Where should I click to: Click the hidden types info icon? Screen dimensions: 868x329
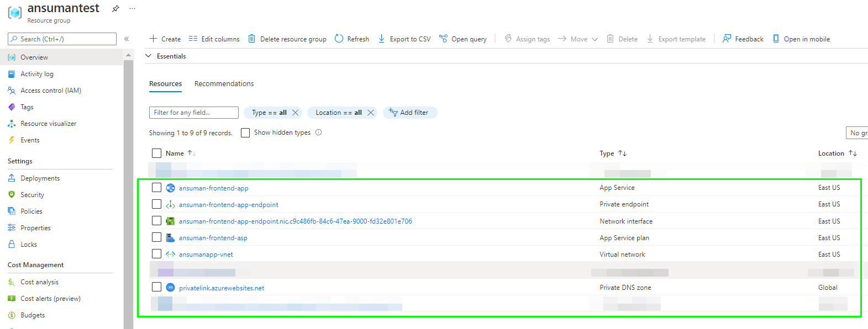[x=318, y=132]
